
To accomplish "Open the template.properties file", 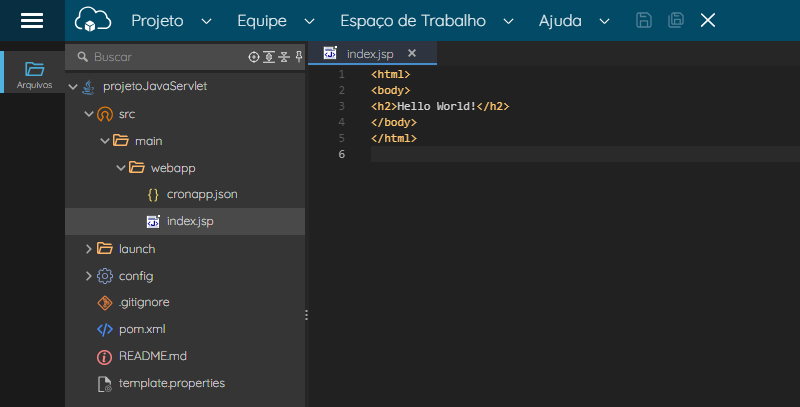I will tap(172, 383).
